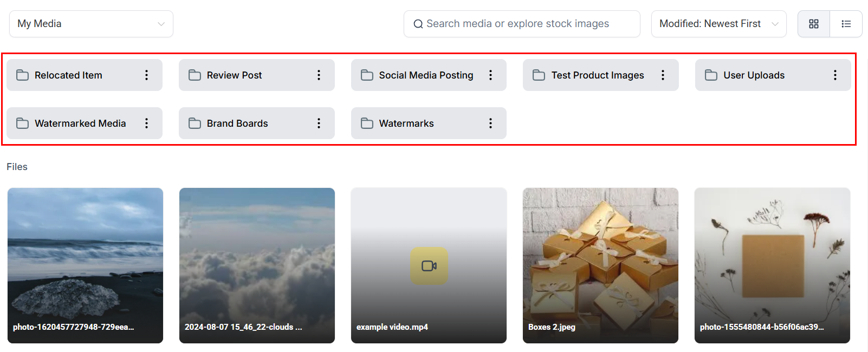Viewport: 868px width, 352px height.
Task: Open three-dot menu for Watermarks folder
Action: coord(490,123)
